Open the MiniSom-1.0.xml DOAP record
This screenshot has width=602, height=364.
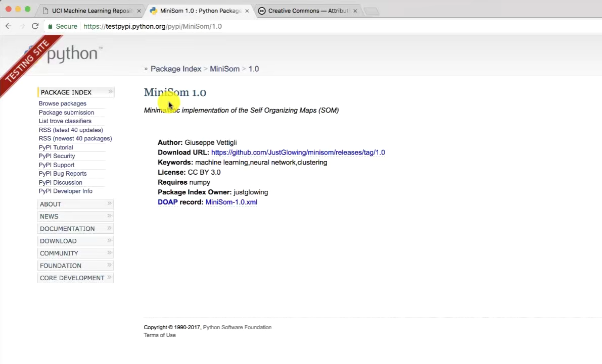(231, 202)
